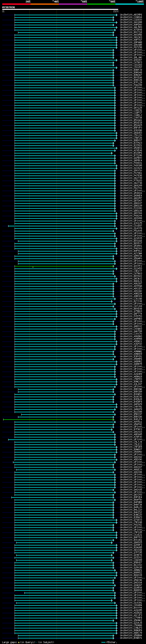Select the UniRef100_Q8LJW0 label

131,58
